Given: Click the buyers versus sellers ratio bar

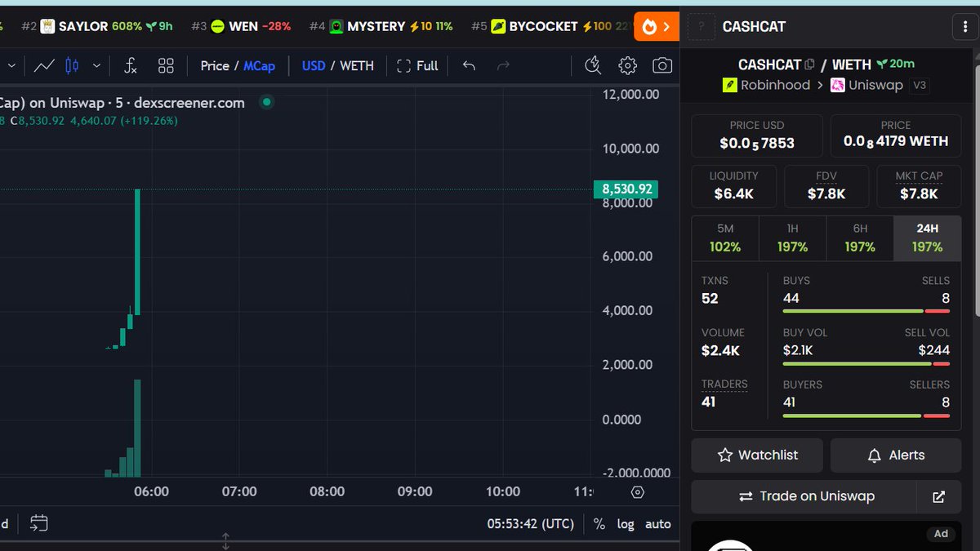Looking at the screenshot, I should [x=866, y=415].
